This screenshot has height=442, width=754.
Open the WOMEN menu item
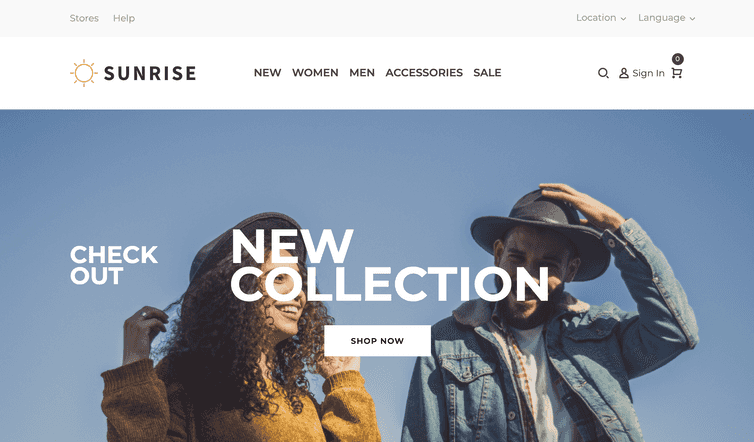point(315,73)
